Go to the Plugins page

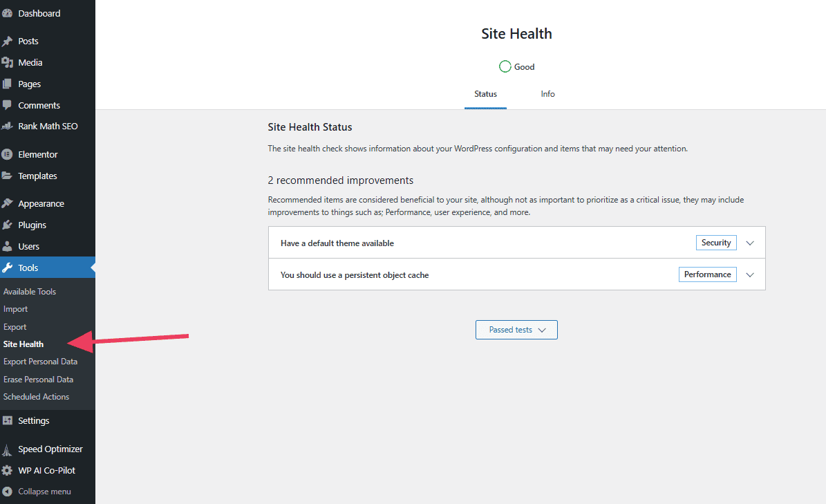pos(30,225)
